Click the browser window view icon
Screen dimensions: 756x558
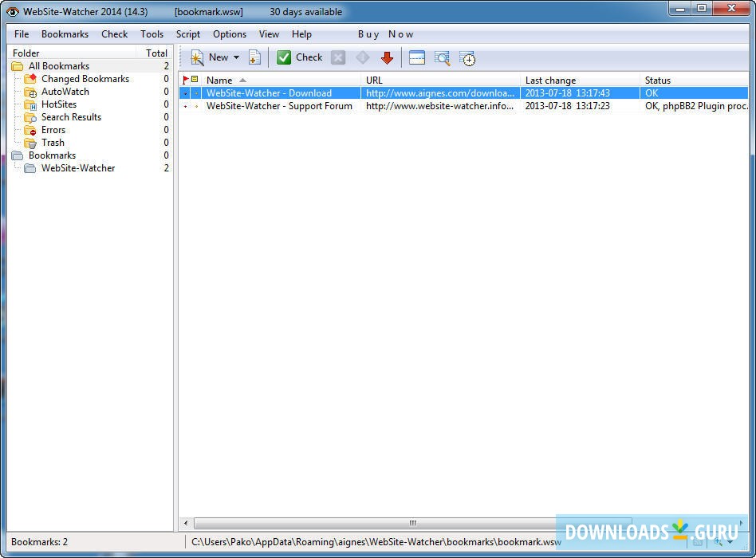(416, 58)
